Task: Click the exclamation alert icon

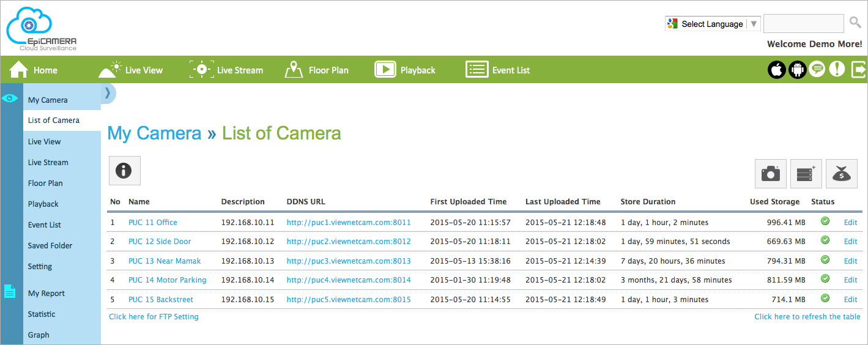Action: 837,69
